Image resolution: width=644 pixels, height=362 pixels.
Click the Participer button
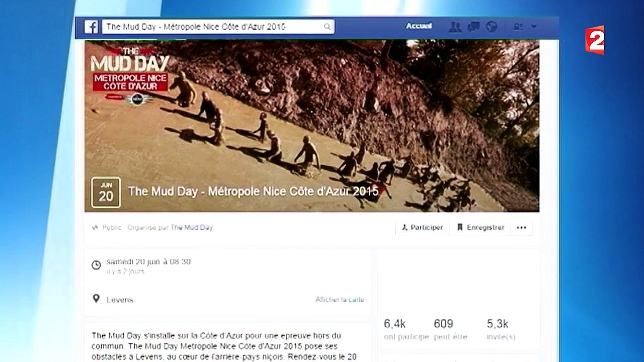tap(422, 228)
